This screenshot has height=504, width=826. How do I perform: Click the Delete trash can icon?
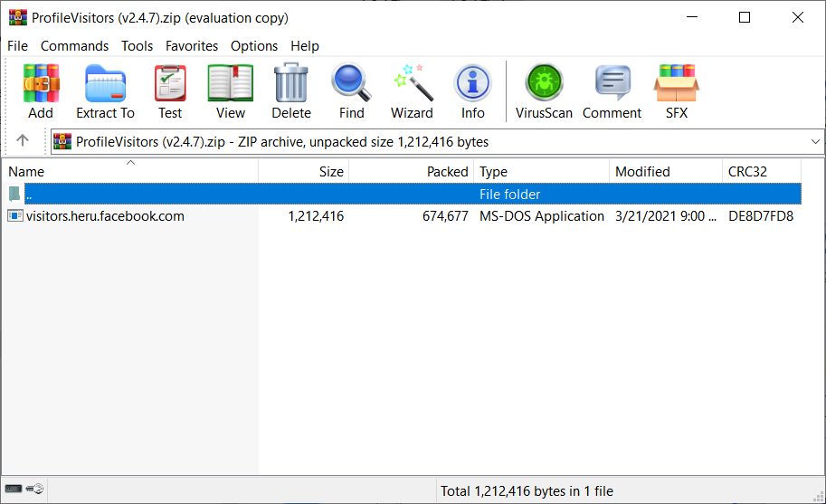pyautogui.click(x=291, y=83)
